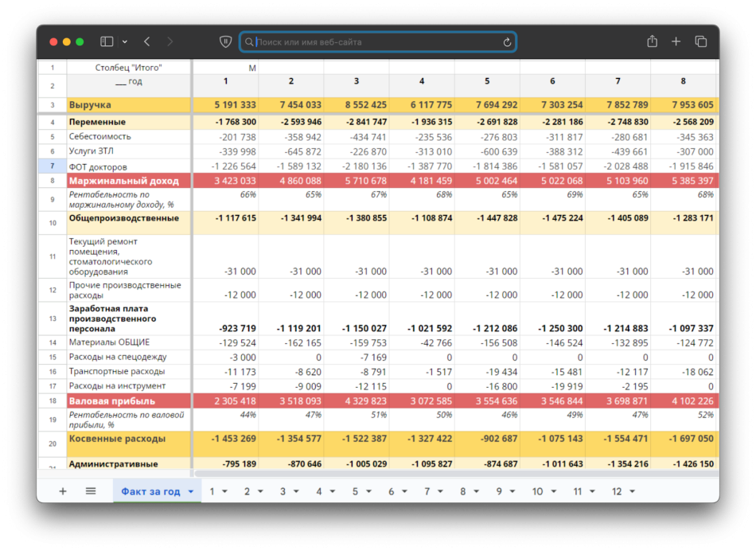Select the "Факт за год" sheet tab
The width and height of the screenshot is (756, 551).
click(x=150, y=491)
